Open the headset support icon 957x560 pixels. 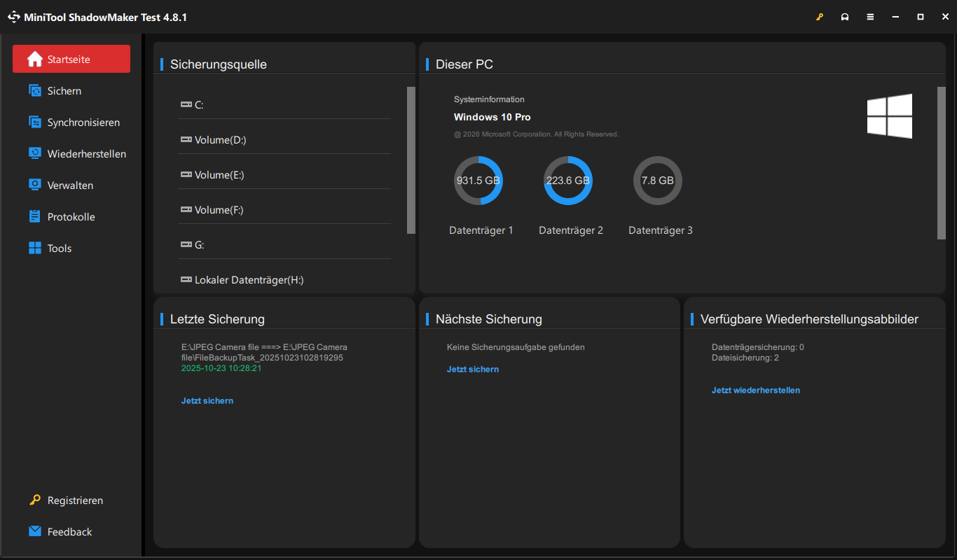point(845,17)
